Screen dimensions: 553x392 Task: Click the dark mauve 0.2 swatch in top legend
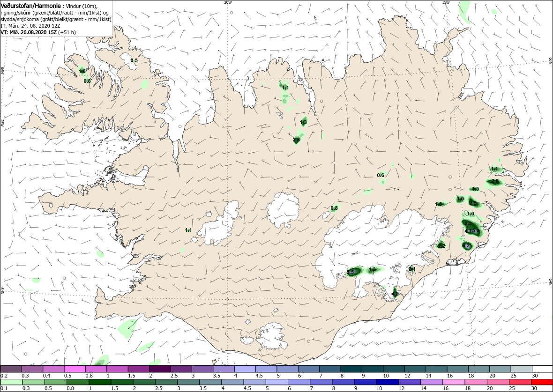click(x=11, y=369)
